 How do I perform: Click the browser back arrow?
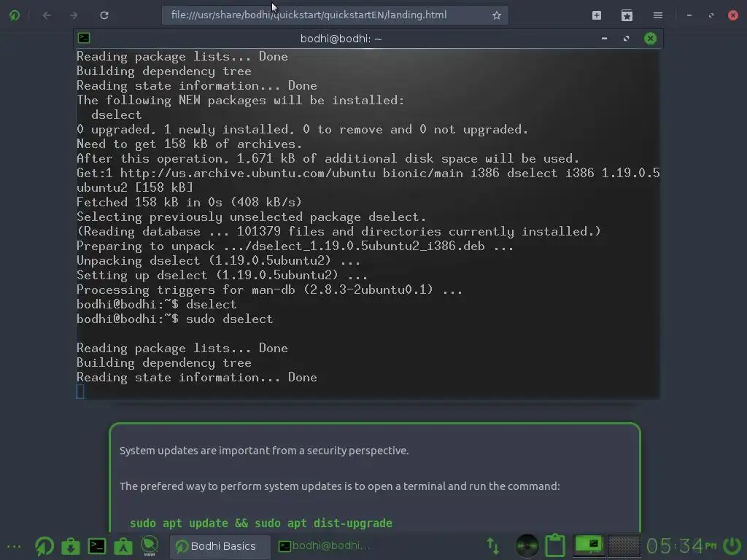tap(47, 15)
